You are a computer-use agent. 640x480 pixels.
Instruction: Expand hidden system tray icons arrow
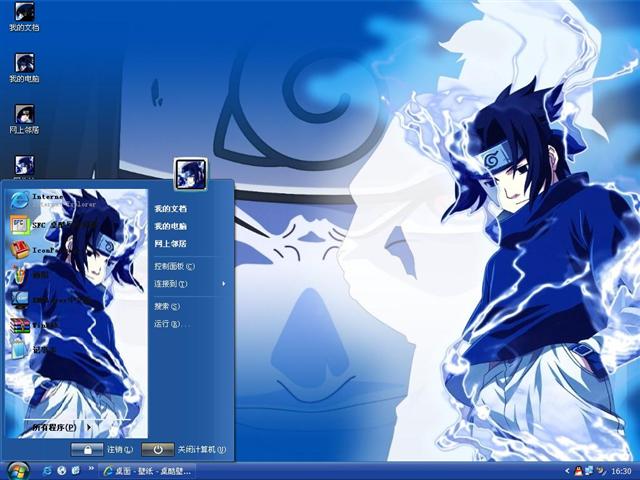567,471
